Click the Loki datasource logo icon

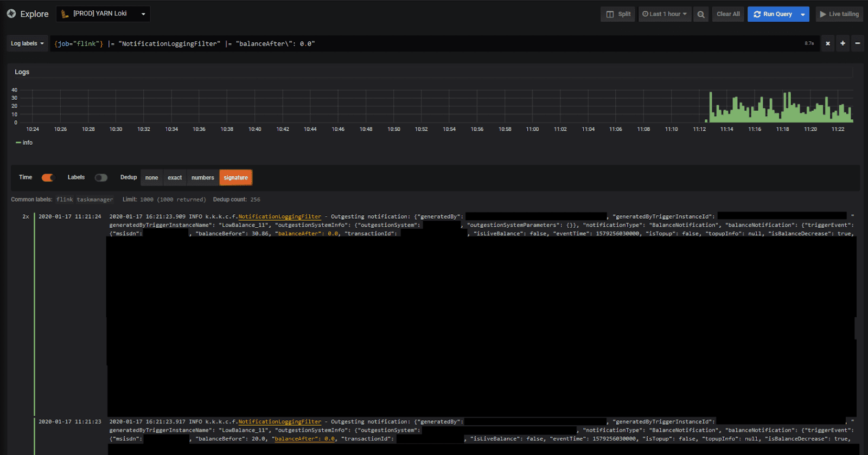pos(65,14)
